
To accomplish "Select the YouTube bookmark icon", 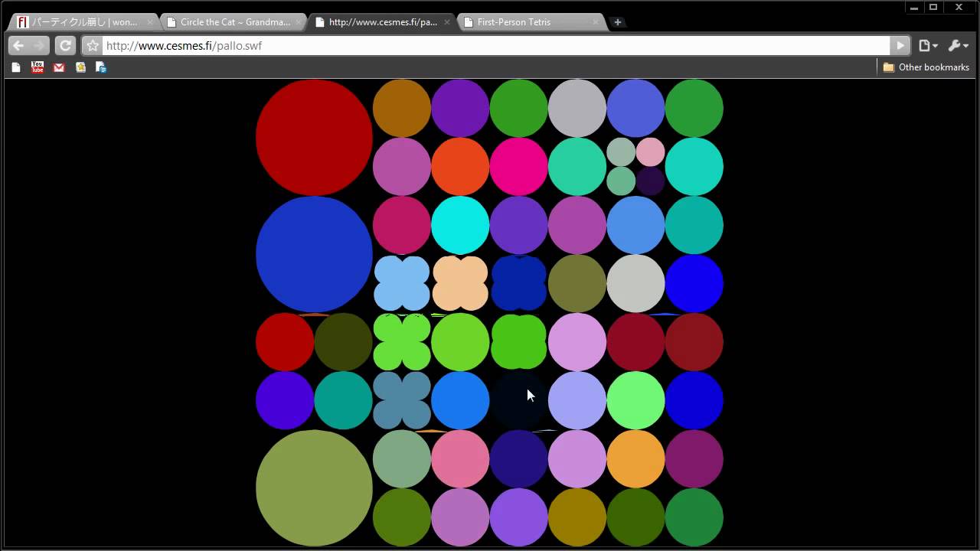I will (37, 67).
